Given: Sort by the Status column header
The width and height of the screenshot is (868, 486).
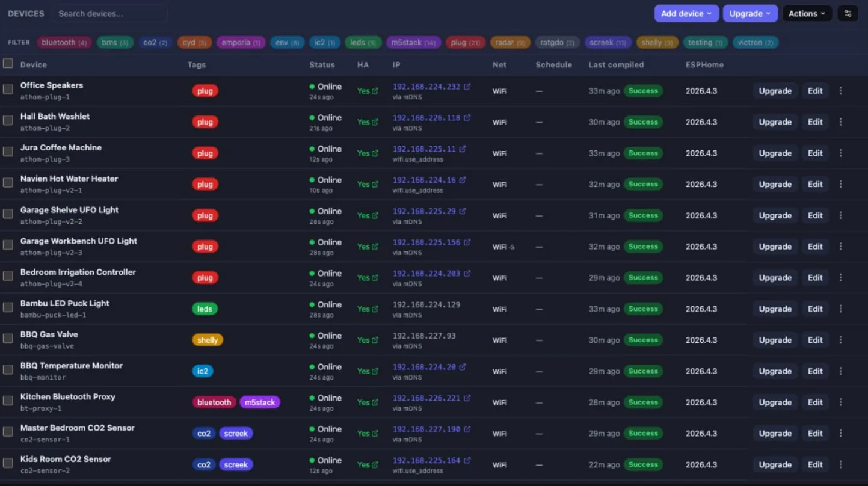Looking at the screenshot, I should click(322, 65).
